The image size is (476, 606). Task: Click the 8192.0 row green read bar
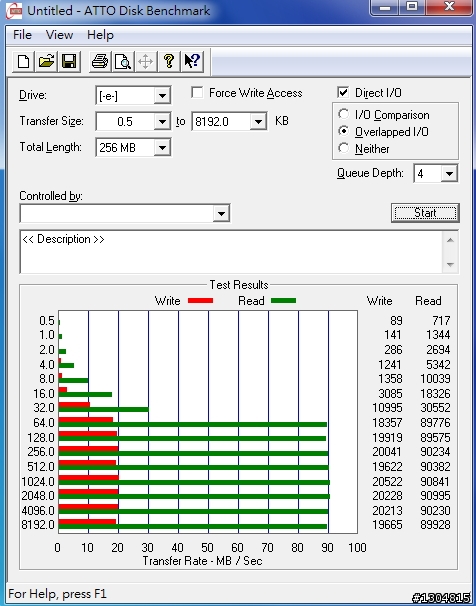(x=192, y=526)
